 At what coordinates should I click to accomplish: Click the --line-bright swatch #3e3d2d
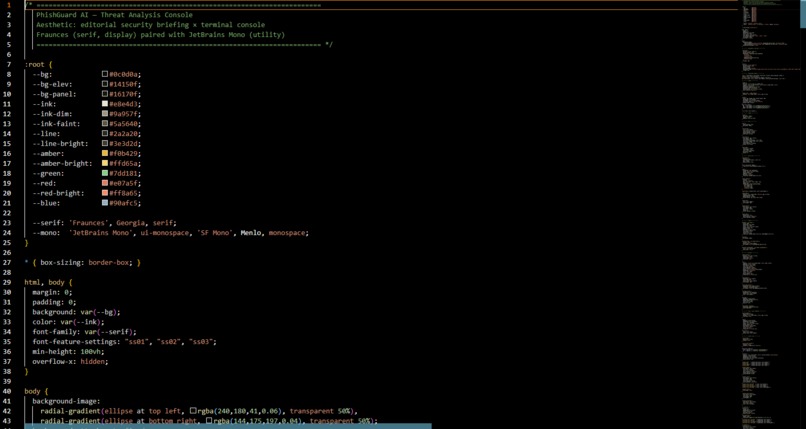pyautogui.click(x=105, y=143)
